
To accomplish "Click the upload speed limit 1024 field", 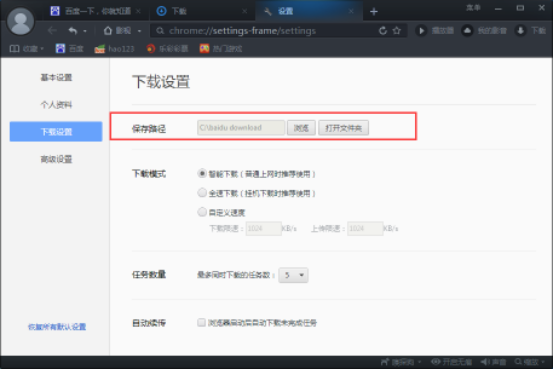I will click(365, 229).
